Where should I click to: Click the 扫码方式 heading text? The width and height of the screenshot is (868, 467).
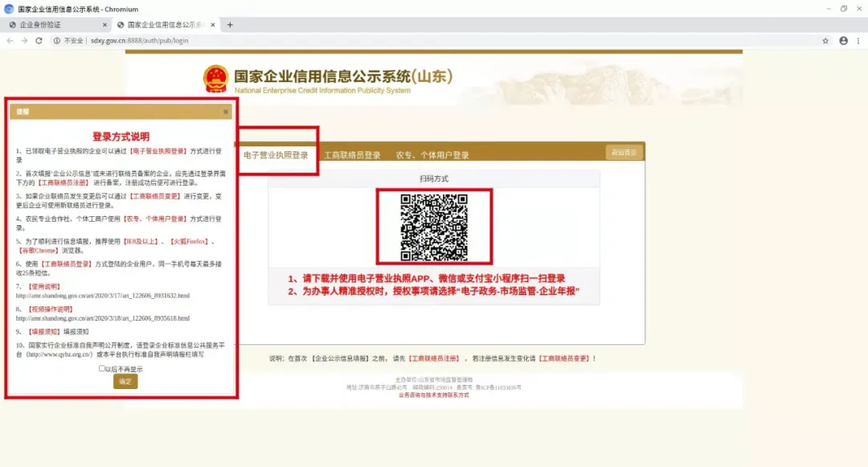coord(434,178)
